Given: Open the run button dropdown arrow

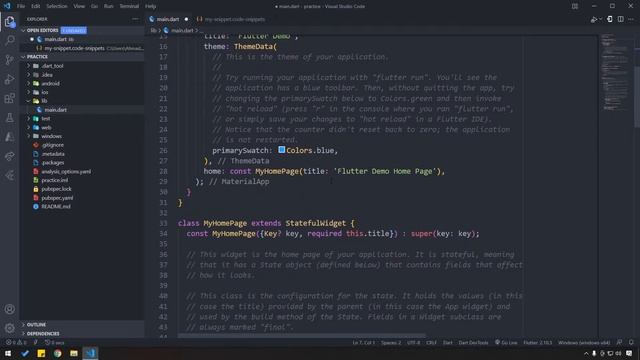Looking at the screenshot, I should [600, 19].
